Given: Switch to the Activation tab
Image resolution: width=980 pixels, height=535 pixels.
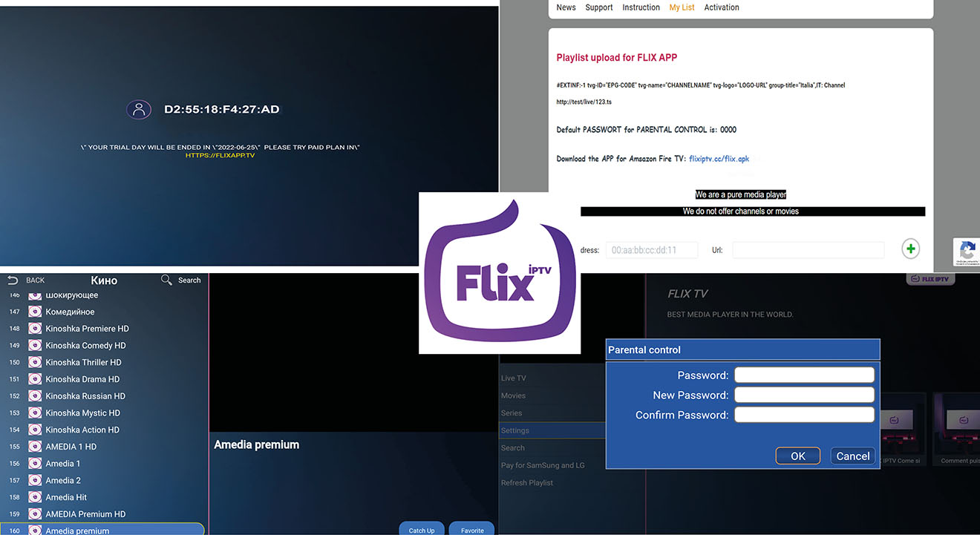Looking at the screenshot, I should pyautogui.click(x=722, y=7).
